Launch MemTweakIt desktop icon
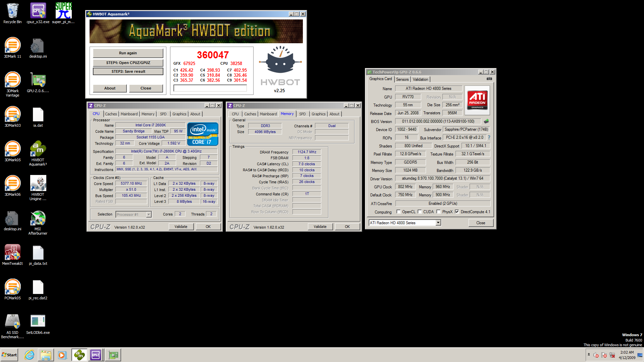This screenshot has height=362, width=644. tap(12, 255)
